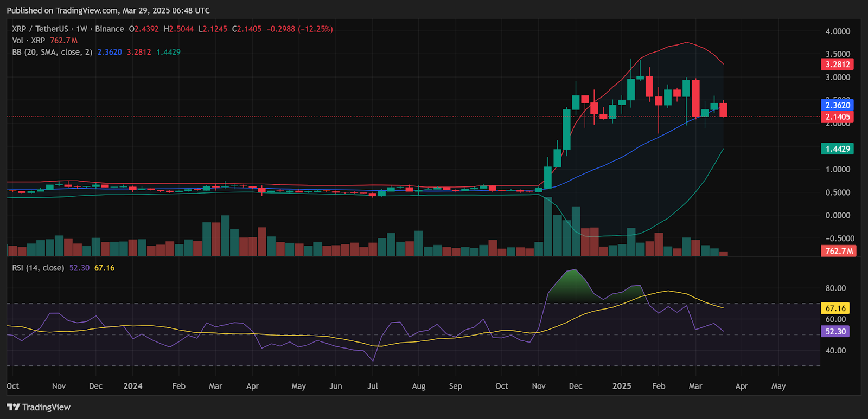Click the 2025 label on time axis

click(622, 386)
